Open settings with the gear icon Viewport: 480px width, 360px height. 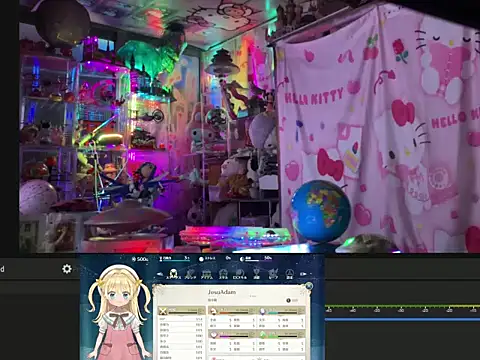pyautogui.click(x=67, y=269)
